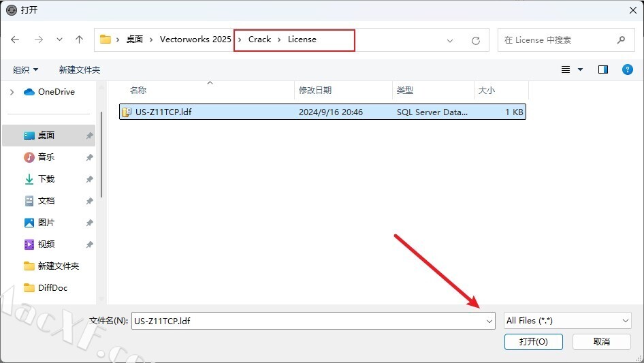Screen dimensions: 644x363
Task: Unpin 图片 using its pin icon
Action: pyautogui.click(x=89, y=223)
